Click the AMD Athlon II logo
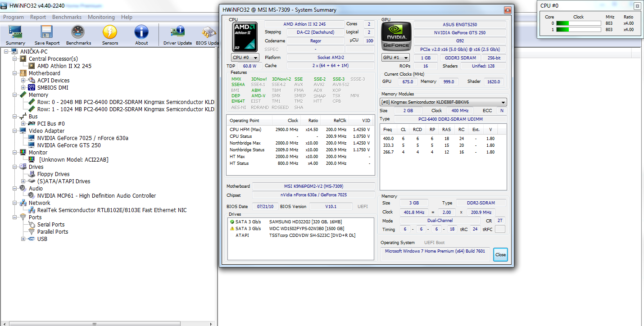 tap(245, 36)
